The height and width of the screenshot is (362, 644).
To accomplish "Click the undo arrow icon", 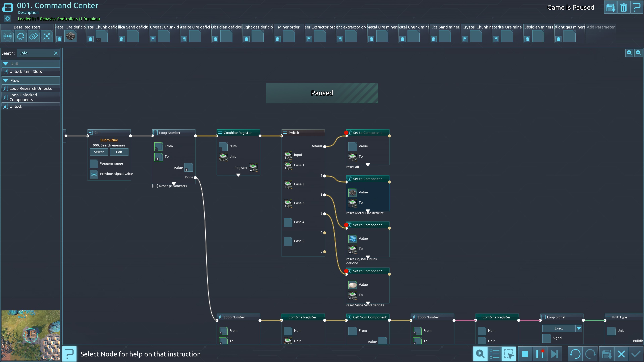I will point(575,354).
